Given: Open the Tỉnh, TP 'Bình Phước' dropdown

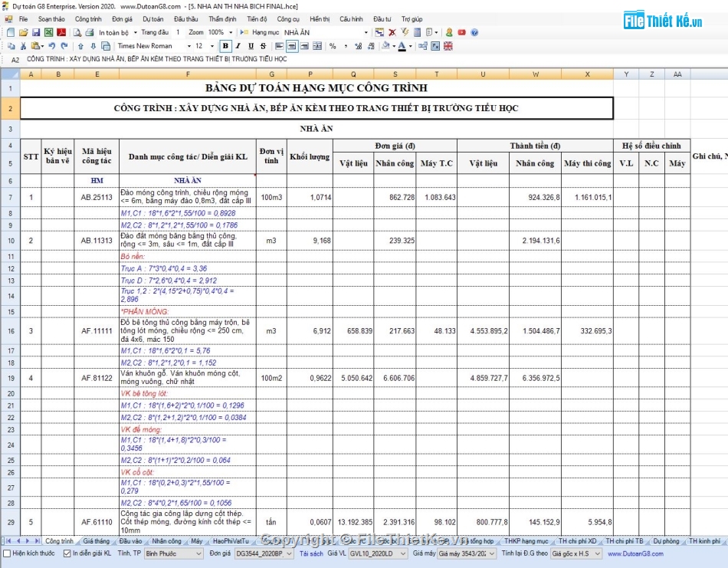Looking at the screenshot, I should [173, 553].
